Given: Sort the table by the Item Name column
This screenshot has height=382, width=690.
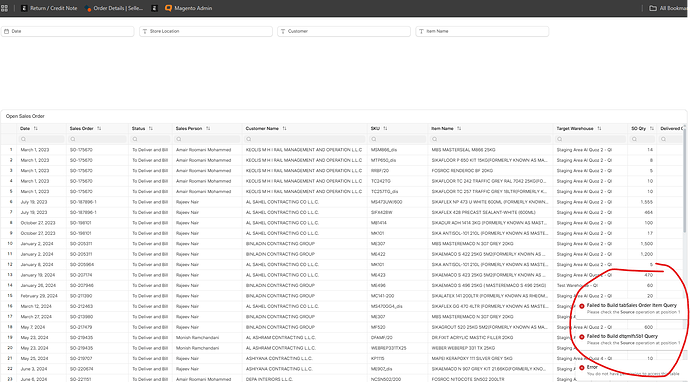Looking at the screenshot, I should [x=459, y=129].
